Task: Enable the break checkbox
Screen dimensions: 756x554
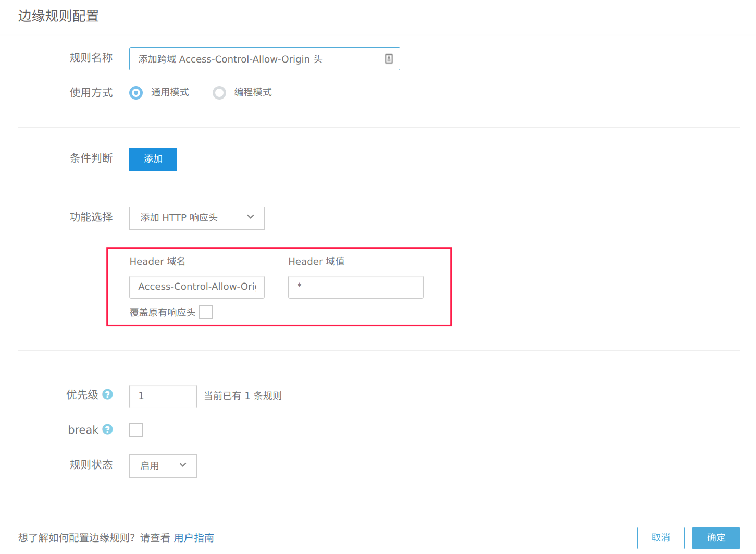Action: [136, 430]
